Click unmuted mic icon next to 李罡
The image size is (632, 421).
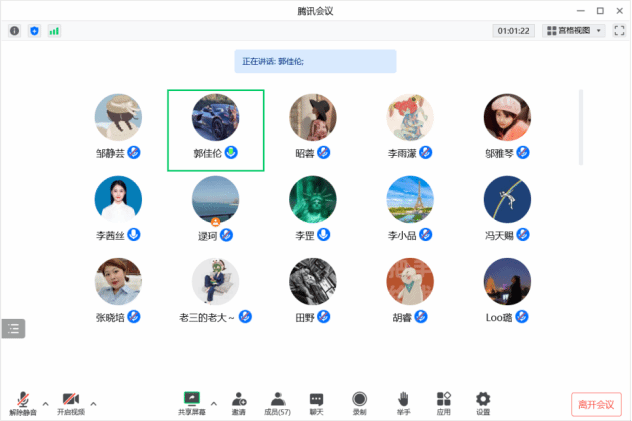point(323,234)
